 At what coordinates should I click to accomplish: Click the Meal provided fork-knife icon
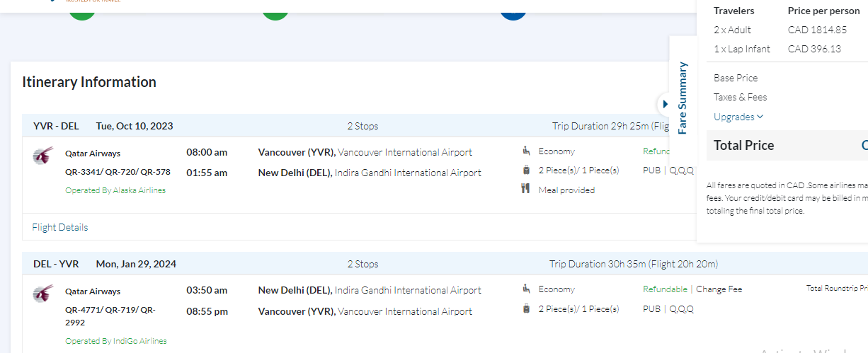(526, 189)
